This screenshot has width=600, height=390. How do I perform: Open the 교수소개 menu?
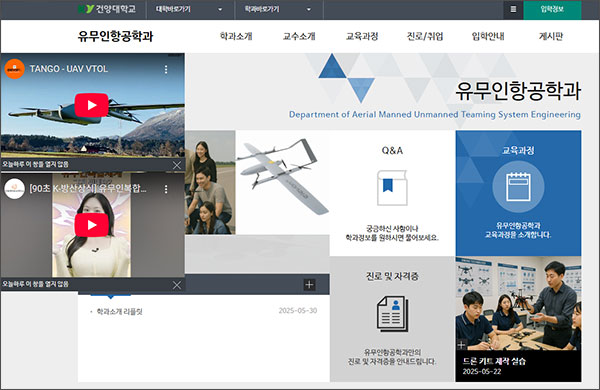[x=299, y=36]
